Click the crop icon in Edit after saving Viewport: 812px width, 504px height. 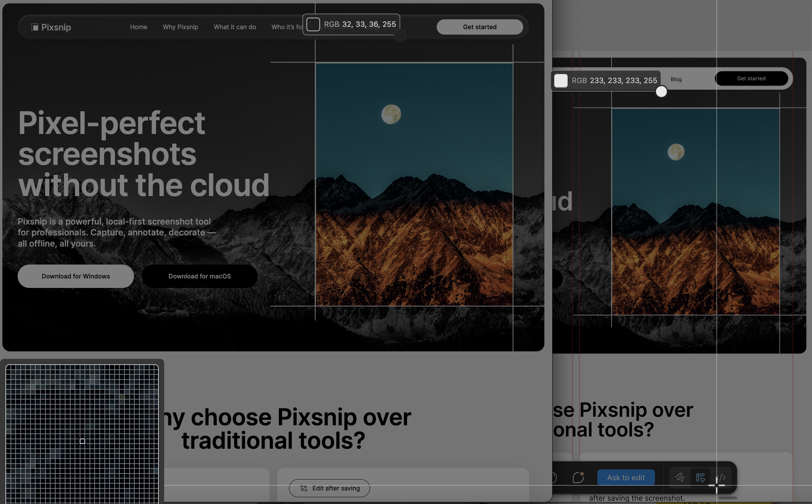pyautogui.click(x=304, y=488)
